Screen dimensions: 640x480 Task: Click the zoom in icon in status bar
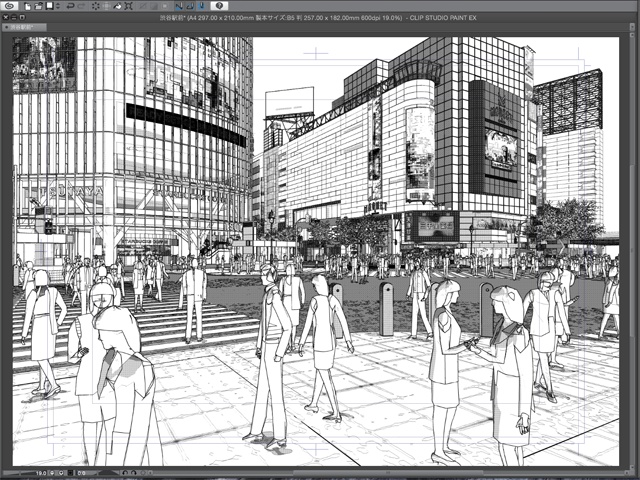61,473
